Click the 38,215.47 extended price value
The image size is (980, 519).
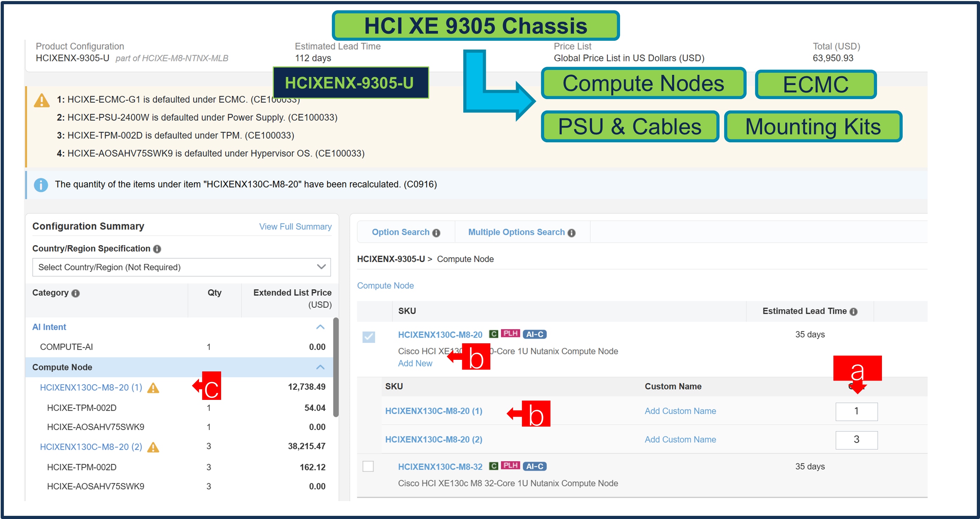click(x=306, y=446)
